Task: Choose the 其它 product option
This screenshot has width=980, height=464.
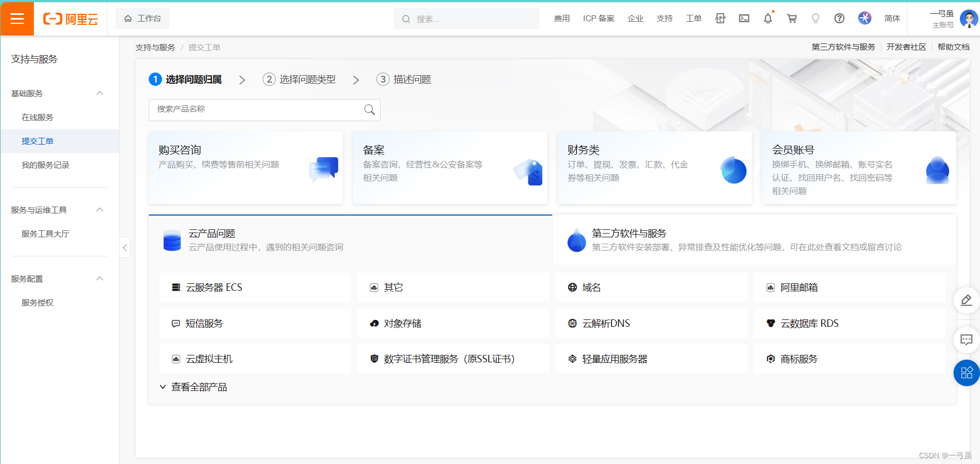Action: point(453,288)
